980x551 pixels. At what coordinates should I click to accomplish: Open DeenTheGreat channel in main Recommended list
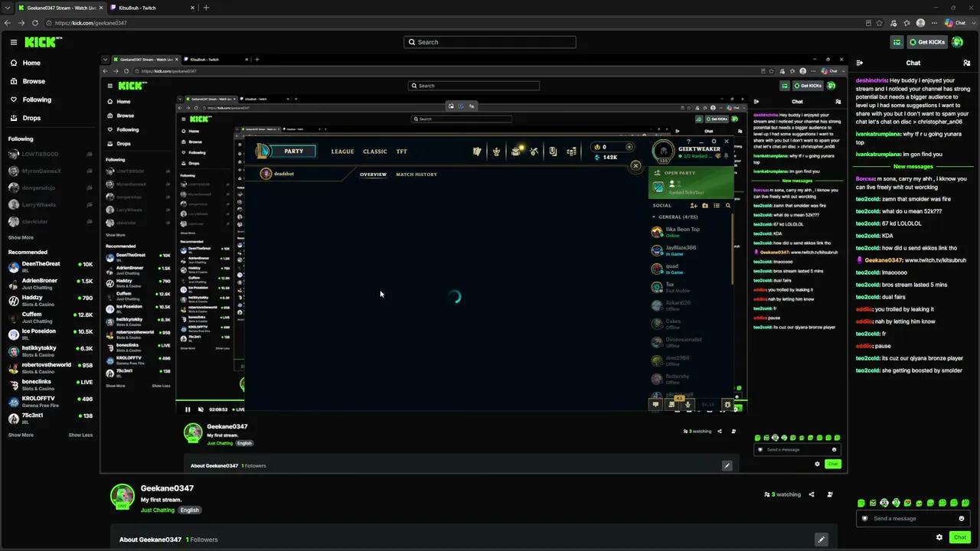51,267
